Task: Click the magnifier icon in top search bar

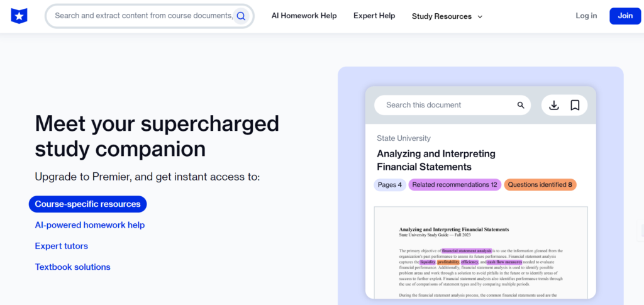Action: tap(241, 16)
